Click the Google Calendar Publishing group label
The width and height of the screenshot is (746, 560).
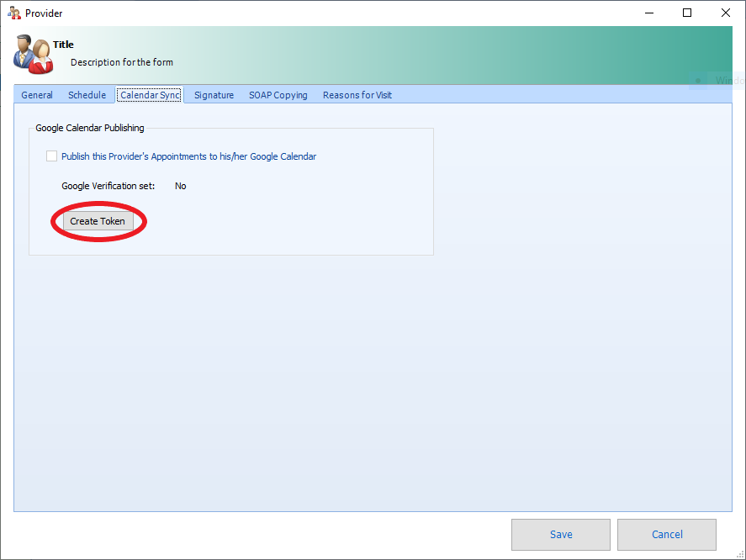[90, 128]
